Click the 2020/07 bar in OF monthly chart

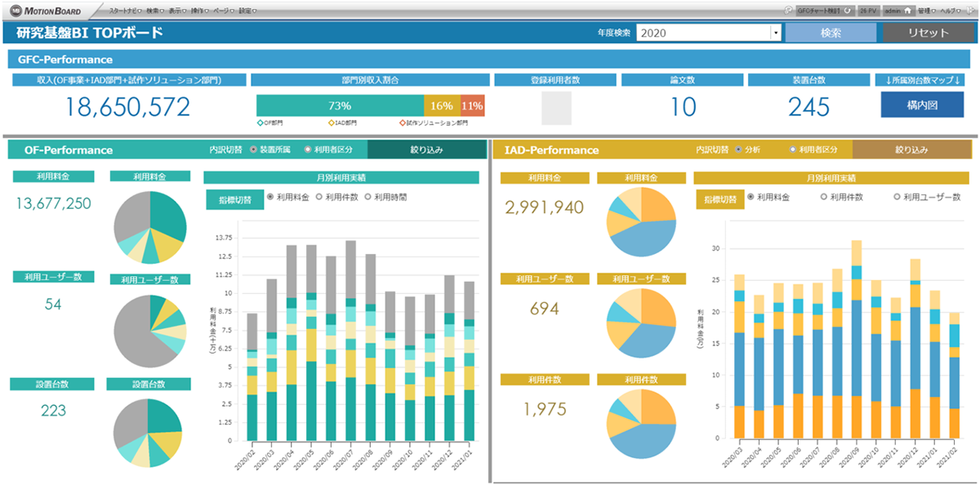[x=350, y=340]
